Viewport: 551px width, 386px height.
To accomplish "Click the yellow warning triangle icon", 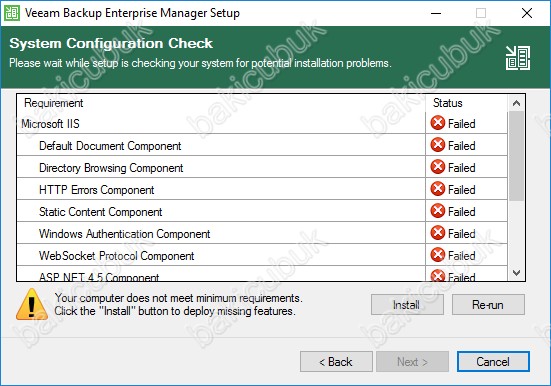I will point(32,304).
